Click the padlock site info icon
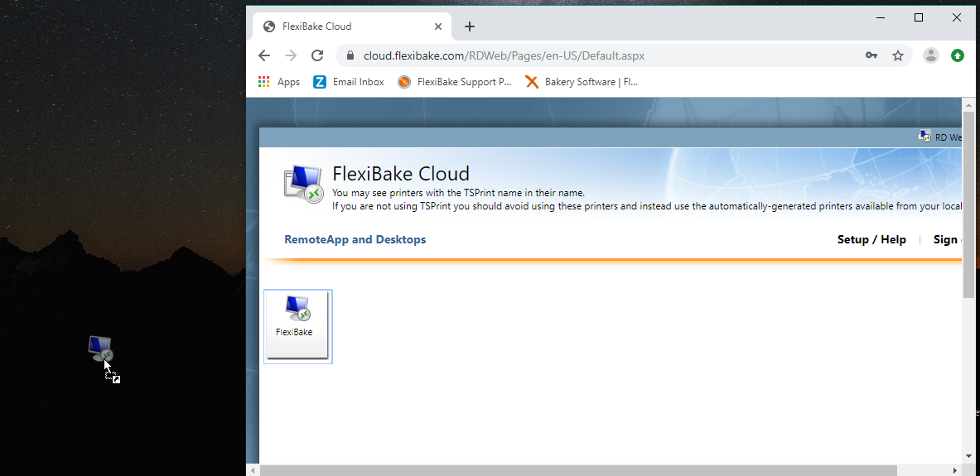 (350, 55)
